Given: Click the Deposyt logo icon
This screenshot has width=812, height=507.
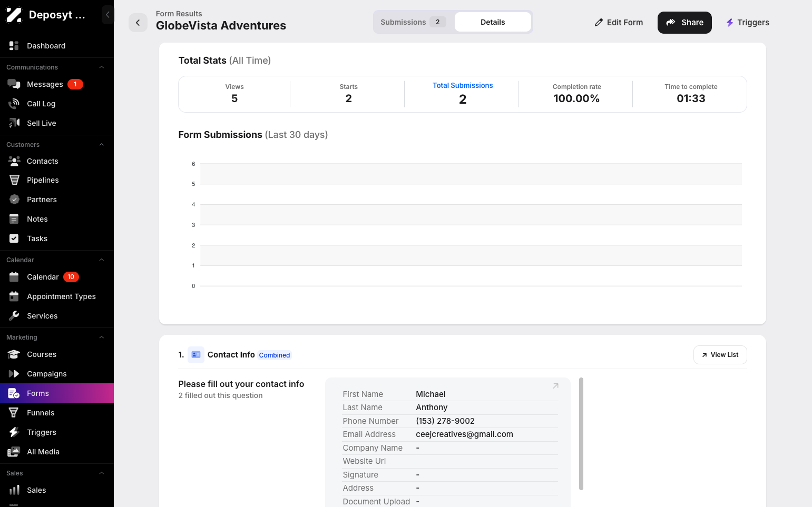Looking at the screenshot, I should point(14,15).
